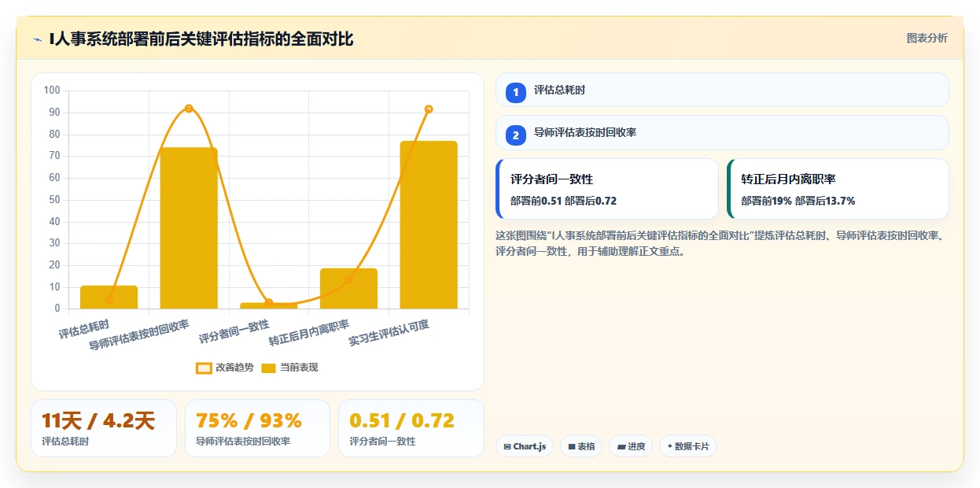Click the 表格 tag
This screenshot has height=488, width=980.
pos(581,446)
